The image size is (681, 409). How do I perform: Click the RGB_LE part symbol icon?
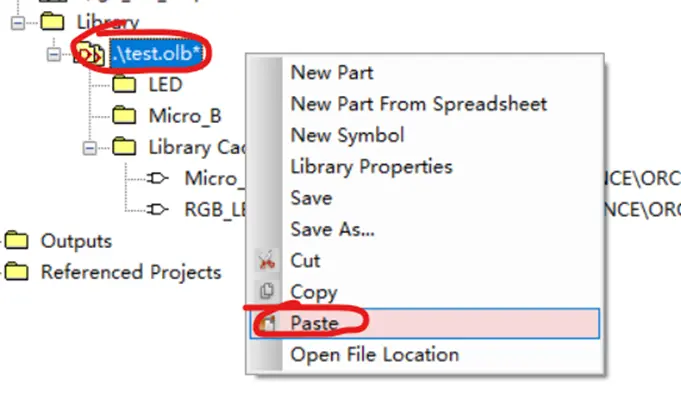tap(157, 209)
